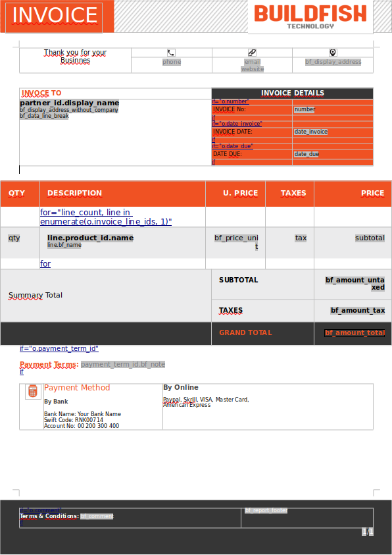Open the if="o.payment_term_id" link
Image resolution: width=392 pixels, height=555 pixels.
click(59, 348)
